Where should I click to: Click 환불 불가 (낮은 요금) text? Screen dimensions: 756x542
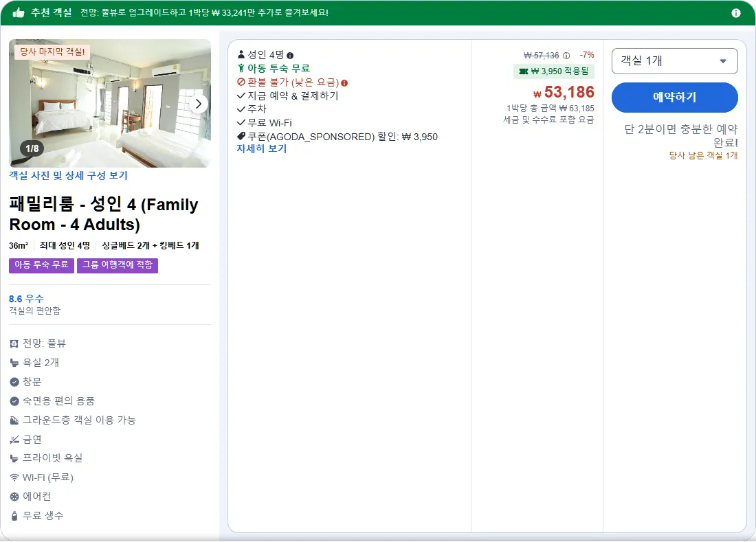click(x=293, y=82)
